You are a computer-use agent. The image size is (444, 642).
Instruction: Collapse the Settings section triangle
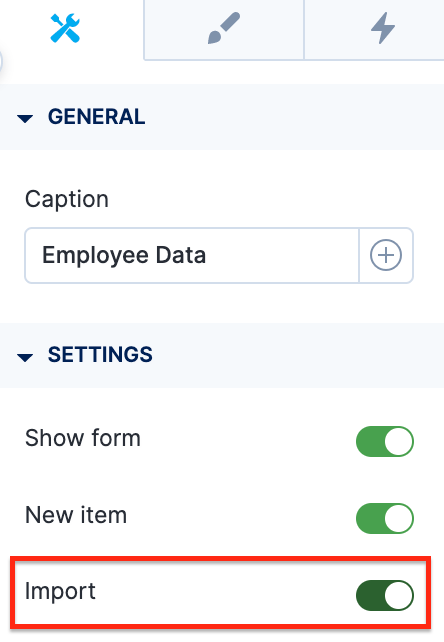(x=25, y=357)
